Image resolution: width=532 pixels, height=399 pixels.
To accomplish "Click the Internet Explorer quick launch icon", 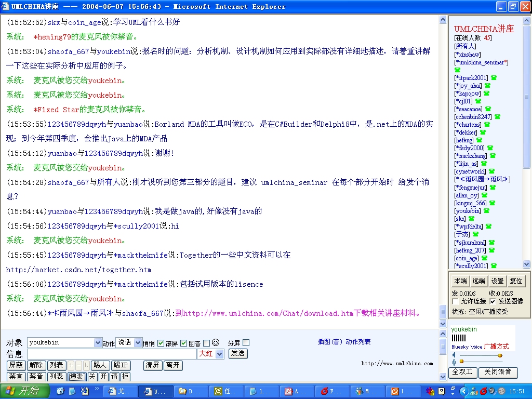I will point(60,391).
